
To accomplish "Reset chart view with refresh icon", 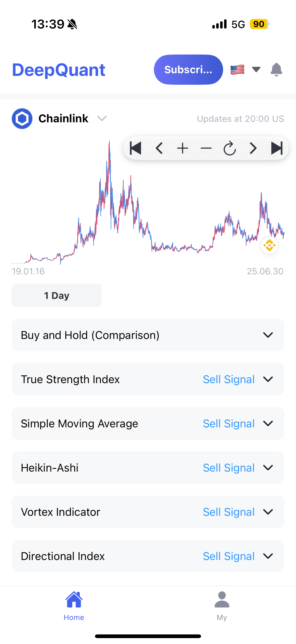I will point(229,148).
